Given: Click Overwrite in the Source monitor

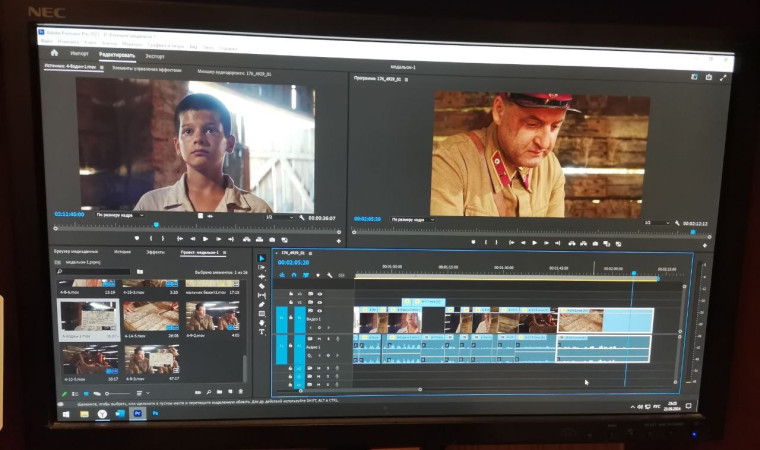Looking at the screenshot, I should tap(259, 240).
